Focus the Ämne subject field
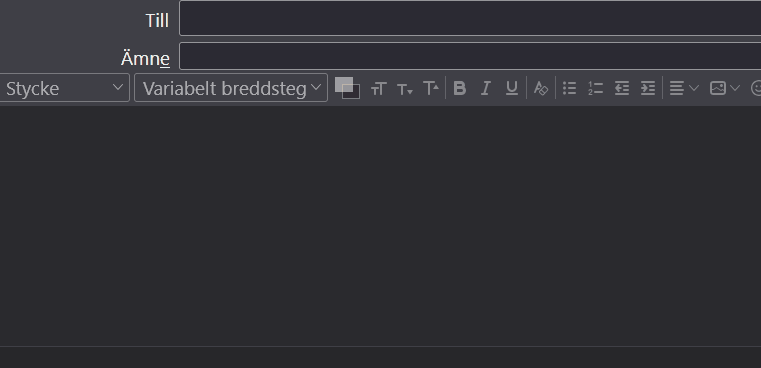The height and width of the screenshot is (368, 761). pyautogui.click(x=470, y=56)
